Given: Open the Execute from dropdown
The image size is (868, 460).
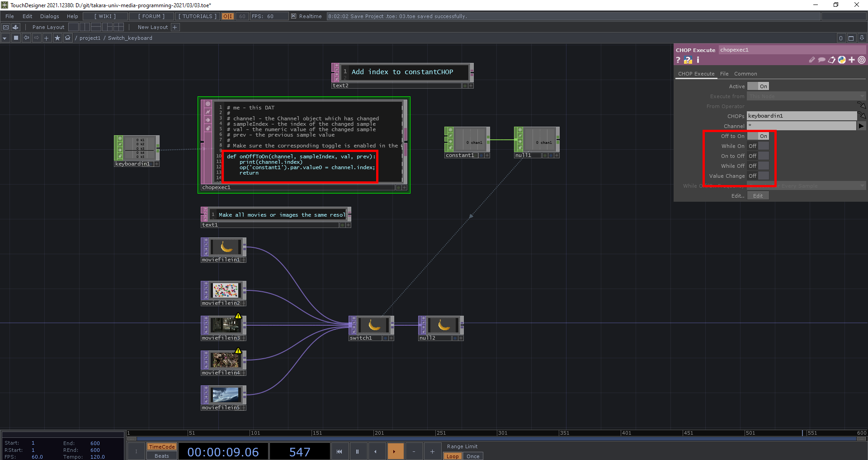Looking at the screenshot, I should tap(806, 96).
